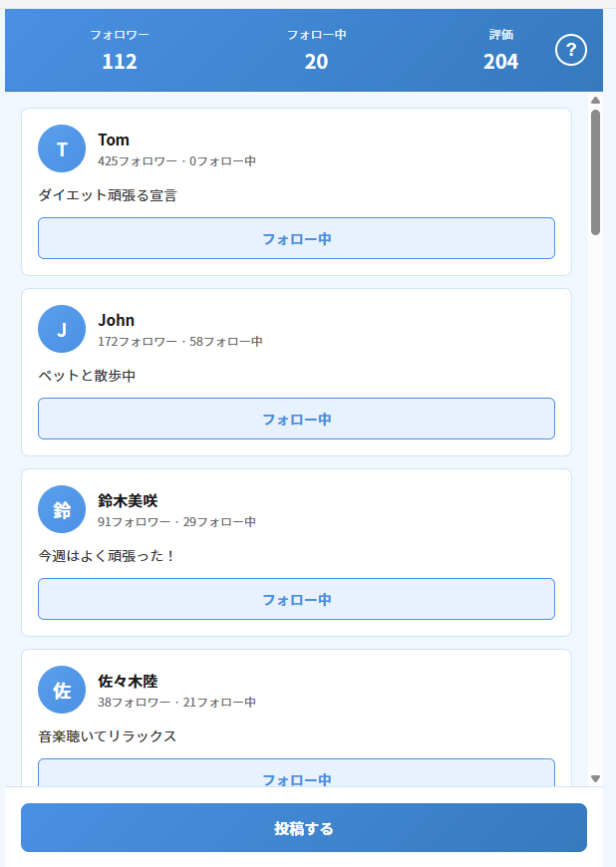Click the vertical scrollbar thumb
616x867 pixels.
click(x=595, y=171)
